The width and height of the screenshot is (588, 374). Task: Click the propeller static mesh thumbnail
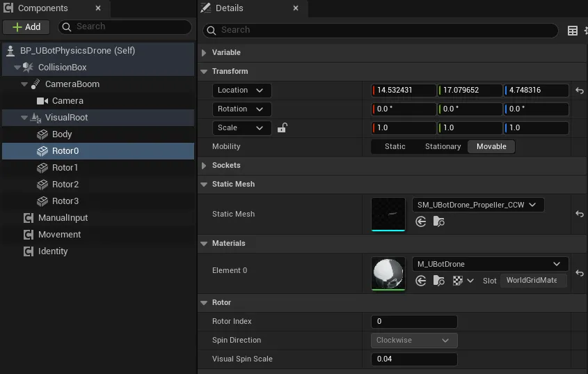click(x=388, y=215)
